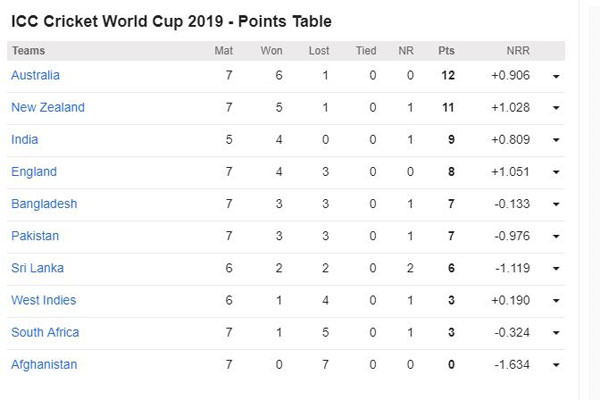Viewport: 600px width, 400px height.
Task: Click the NRR column header
Action: coord(518,51)
